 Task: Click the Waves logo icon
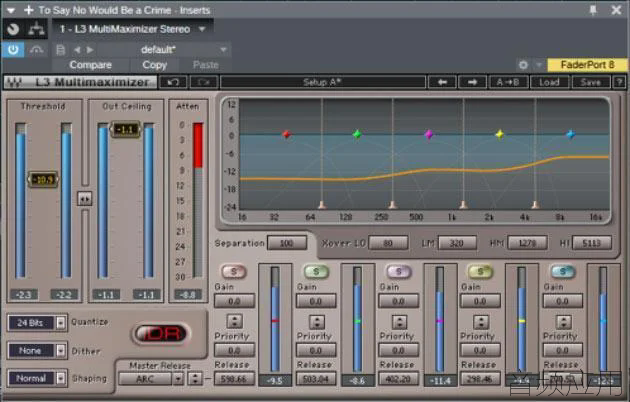(14, 82)
